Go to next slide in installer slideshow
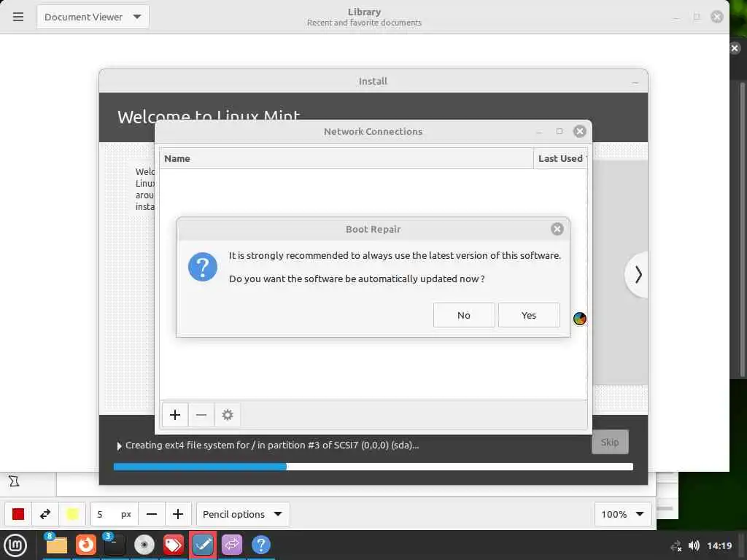747x560 pixels. (638, 275)
